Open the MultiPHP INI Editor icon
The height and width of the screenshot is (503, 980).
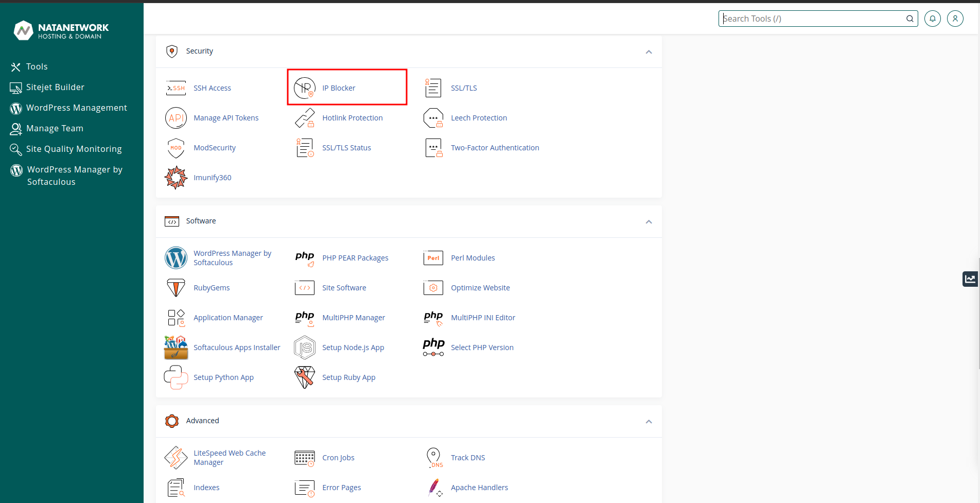(433, 318)
